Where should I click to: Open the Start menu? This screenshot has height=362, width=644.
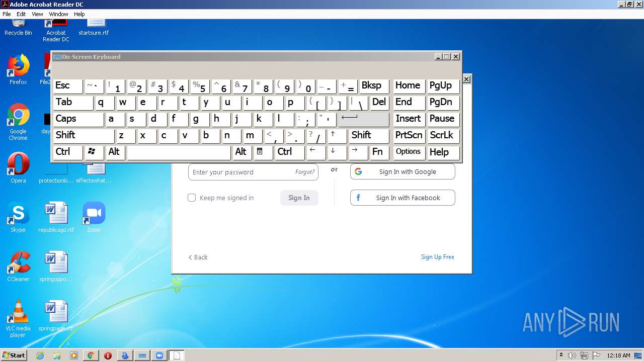point(14,355)
